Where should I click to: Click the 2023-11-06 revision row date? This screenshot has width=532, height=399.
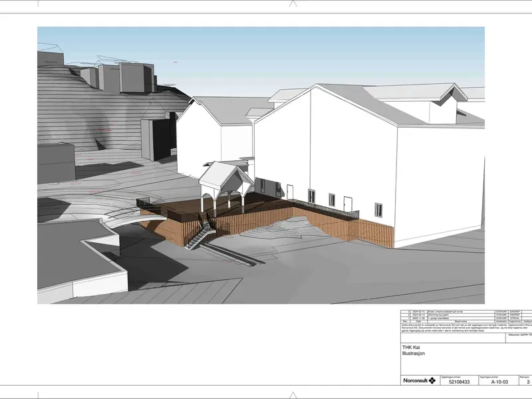coord(419,319)
